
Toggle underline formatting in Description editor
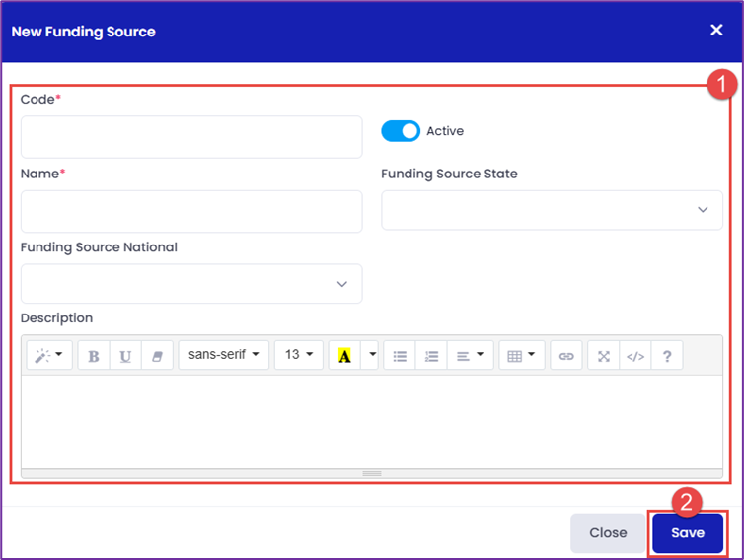125,355
